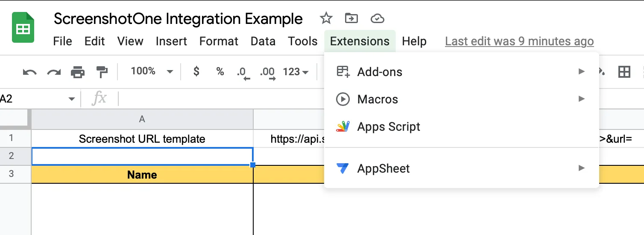Click the formula bar input
Image resolution: width=644 pixels, height=235 pixels.
tap(381, 99)
